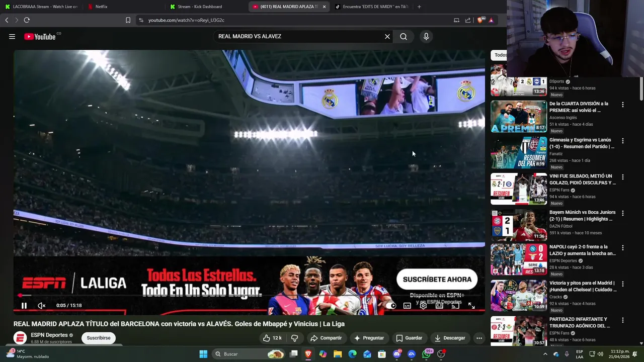The height and width of the screenshot is (362, 644).
Task: Open the player settings gear
Action: (423, 305)
